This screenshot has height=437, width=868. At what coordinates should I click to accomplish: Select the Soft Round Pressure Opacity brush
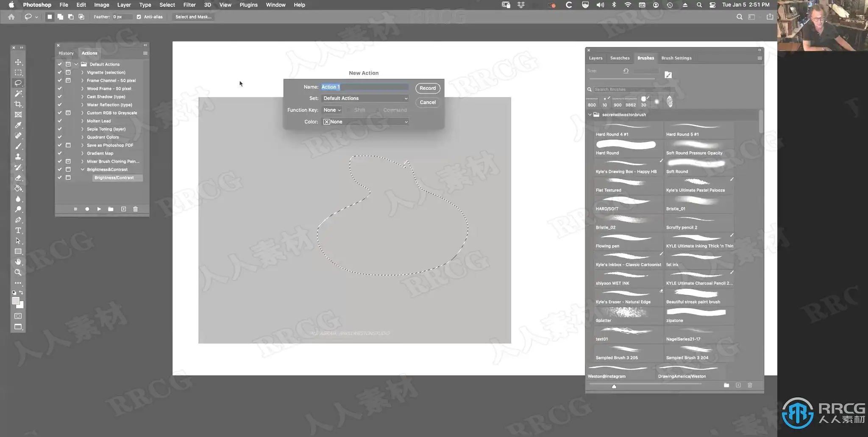tap(698, 148)
